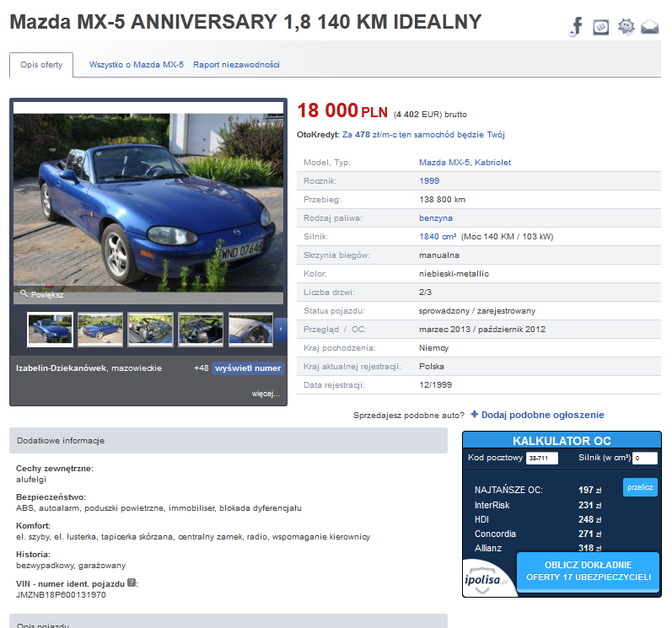This screenshot has width=672, height=628.
Task: Click the 18 000 PLN price
Action: tap(342, 110)
